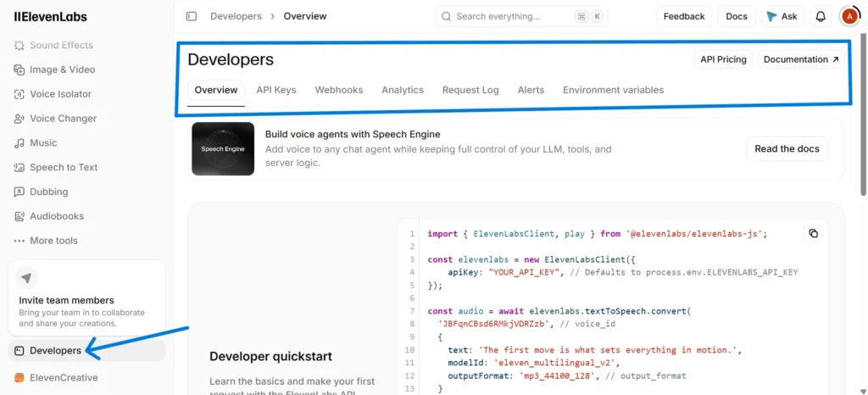Viewport: 868px width, 395px height.
Task: Click the search magnifier icon
Action: pyautogui.click(x=446, y=17)
